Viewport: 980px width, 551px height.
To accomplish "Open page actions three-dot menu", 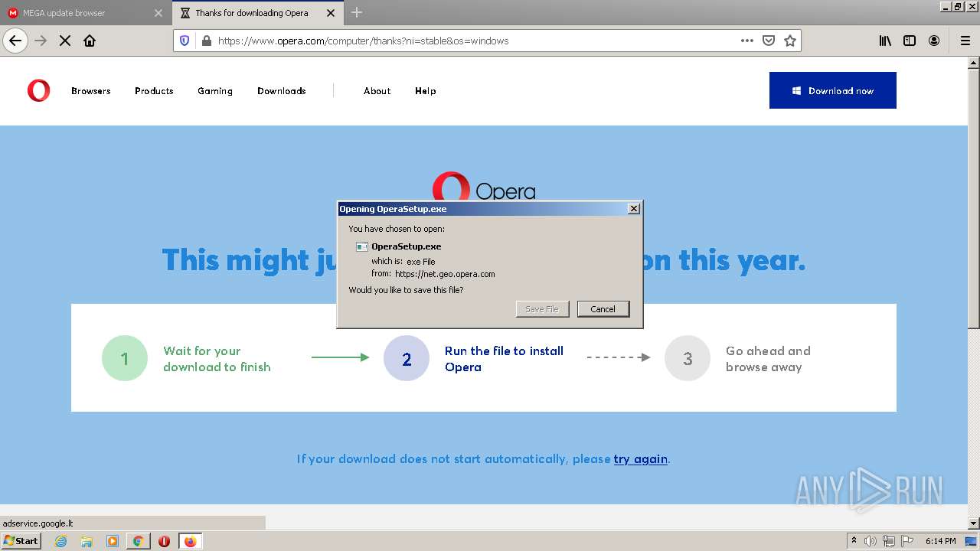I will tap(747, 41).
